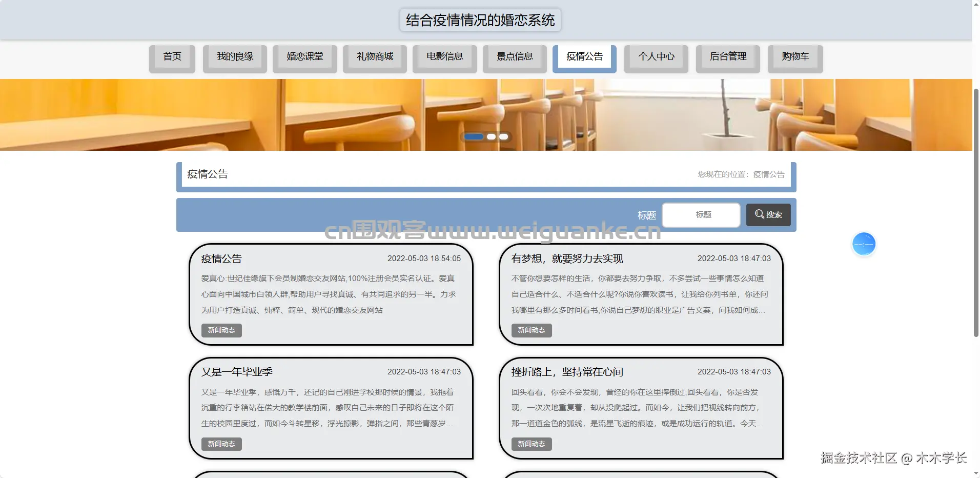This screenshot has width=980, height=478.
Task: Click the floating blue circular widget on the right
Action: coord(863,244)
